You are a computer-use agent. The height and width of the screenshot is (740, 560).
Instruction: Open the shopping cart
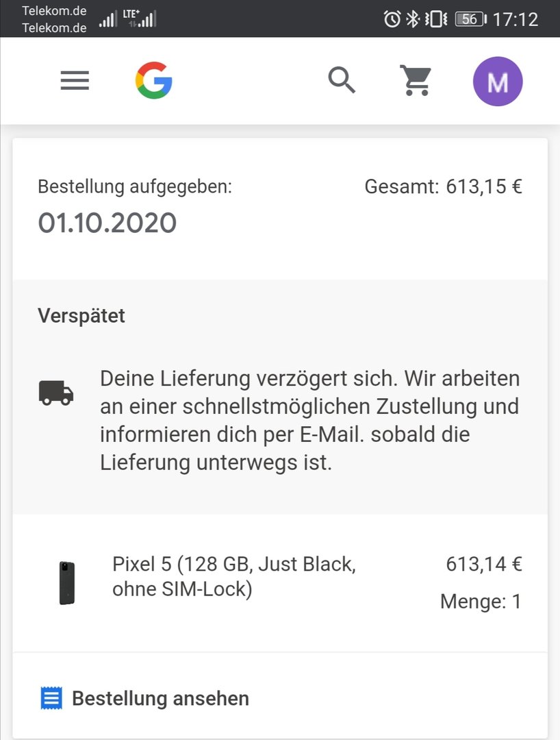click(x=416, y=81)
